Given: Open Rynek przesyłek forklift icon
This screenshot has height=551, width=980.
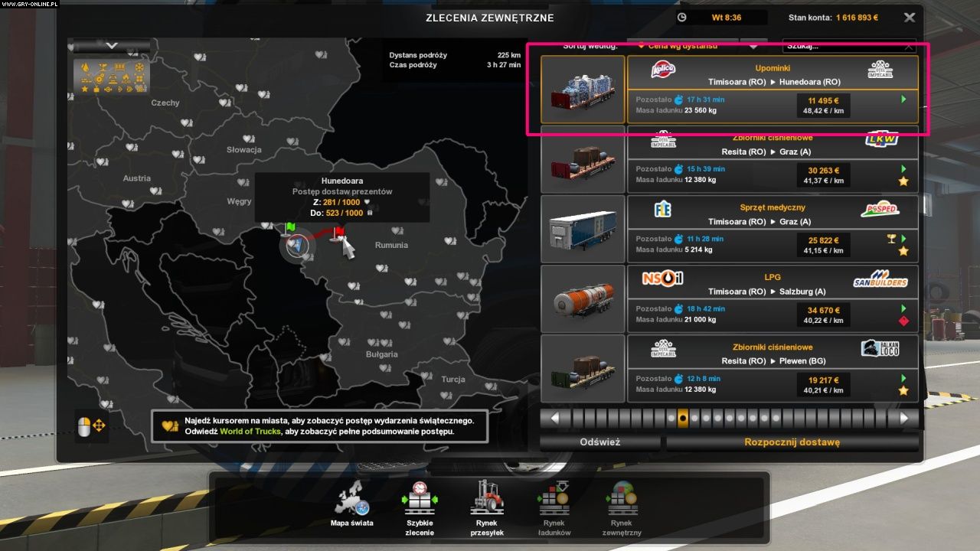Looking at the screenshot, I should (488, 501).
